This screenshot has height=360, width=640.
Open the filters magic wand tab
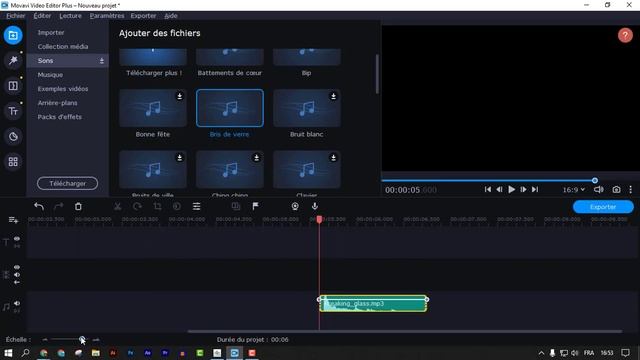click(x=13, y=60)
